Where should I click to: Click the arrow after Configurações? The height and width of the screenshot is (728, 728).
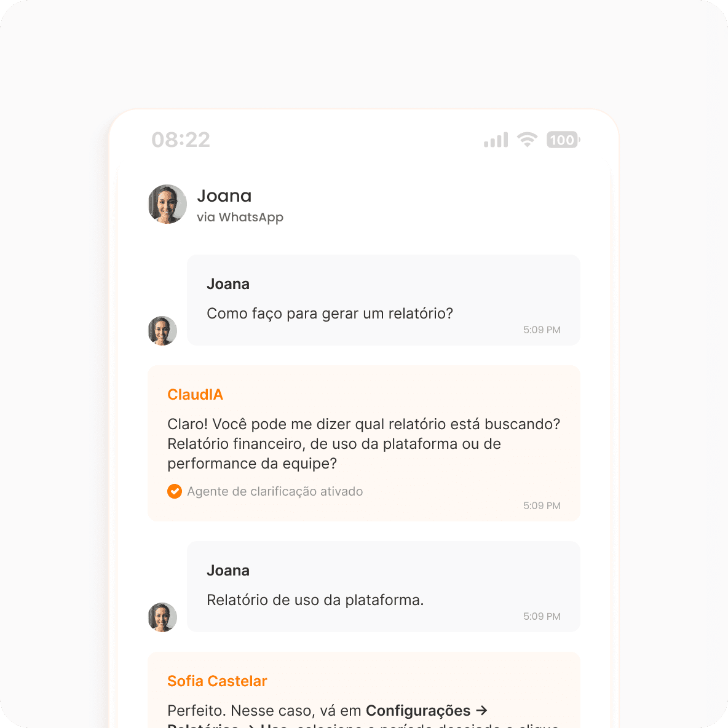click(481, 710)
